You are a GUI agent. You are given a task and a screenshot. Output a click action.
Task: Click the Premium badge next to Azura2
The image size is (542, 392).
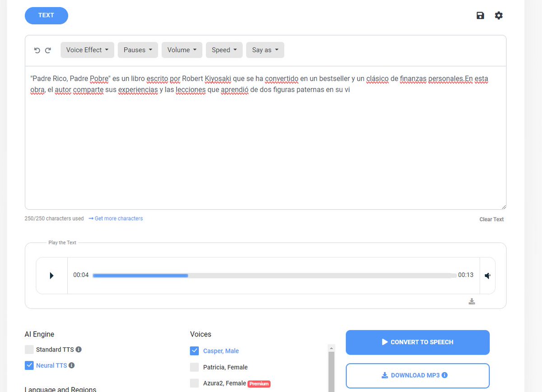(259, 384)
